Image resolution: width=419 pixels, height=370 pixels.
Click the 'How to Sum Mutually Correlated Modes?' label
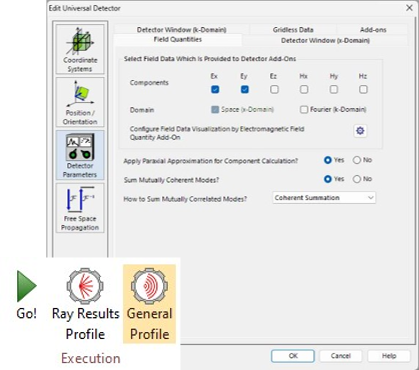tap(185, 199)
